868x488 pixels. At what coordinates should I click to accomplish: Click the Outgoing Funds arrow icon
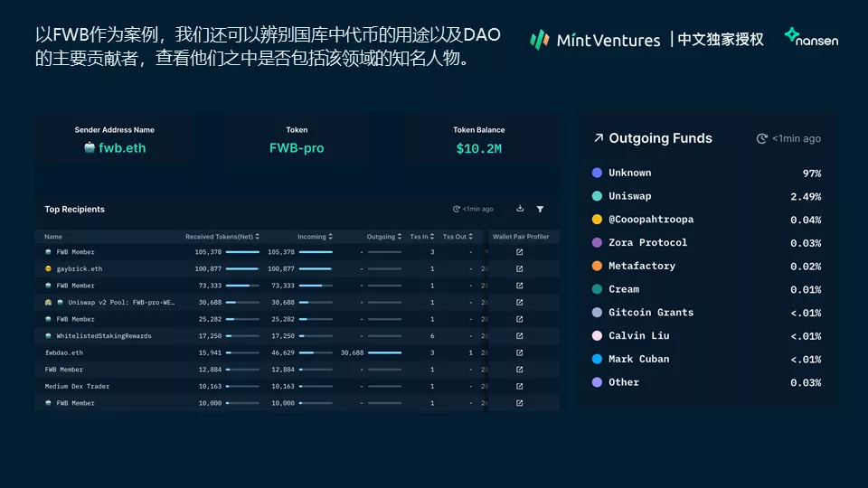click(x=599, y=138)
